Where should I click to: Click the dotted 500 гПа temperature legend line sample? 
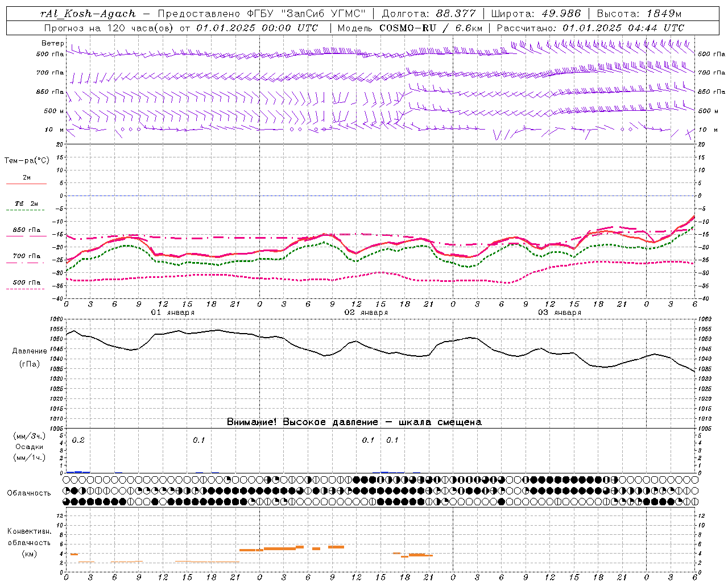[25, 289]
